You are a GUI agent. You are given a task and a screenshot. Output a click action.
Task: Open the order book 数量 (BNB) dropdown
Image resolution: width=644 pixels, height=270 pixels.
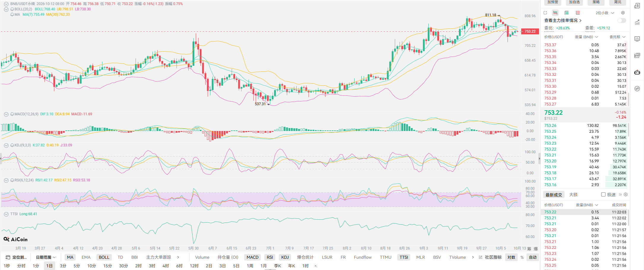coord(586,37)
